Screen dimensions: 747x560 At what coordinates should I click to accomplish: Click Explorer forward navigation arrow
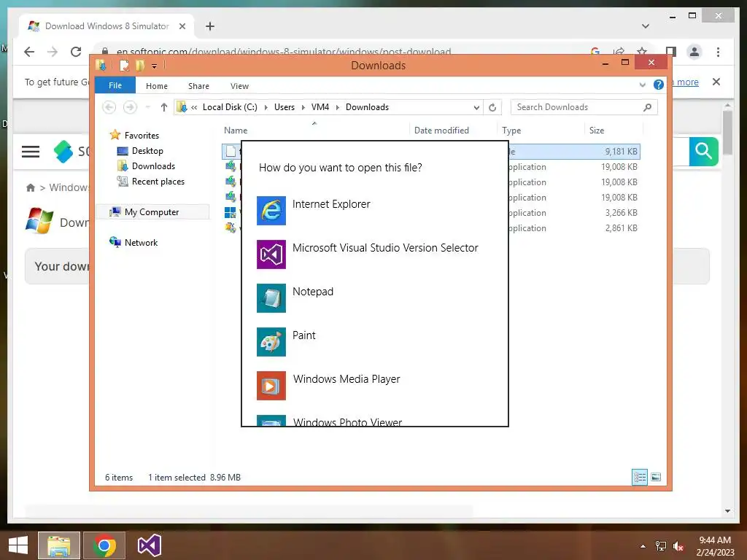[130, 107]
